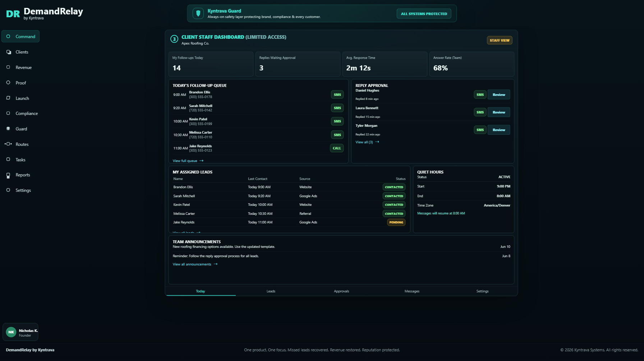Click the Kyntrava Guard shield icon
The height and width of the screenshot is (361, 644).
[198, 14]
